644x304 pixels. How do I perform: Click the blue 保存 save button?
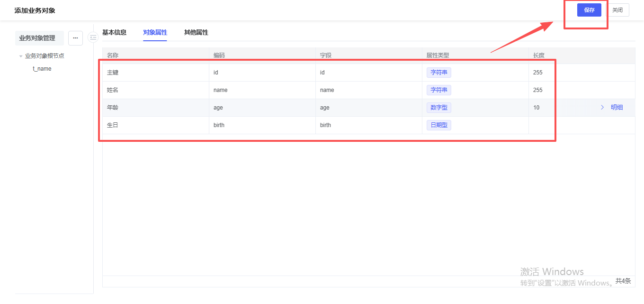pyautogui.click(x=589, y=10)
